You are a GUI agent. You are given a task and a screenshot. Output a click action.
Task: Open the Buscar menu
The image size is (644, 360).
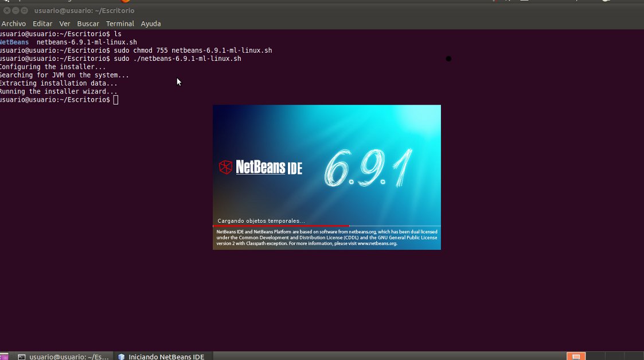point(88,24)
